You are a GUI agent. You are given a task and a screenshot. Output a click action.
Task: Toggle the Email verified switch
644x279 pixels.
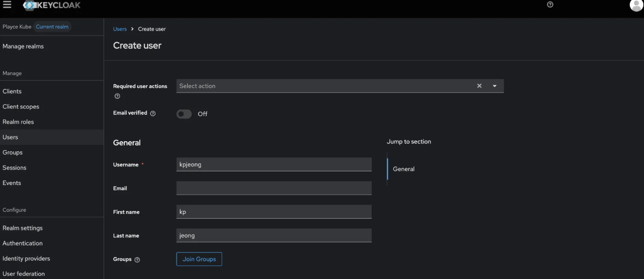[x=184, y=114]
